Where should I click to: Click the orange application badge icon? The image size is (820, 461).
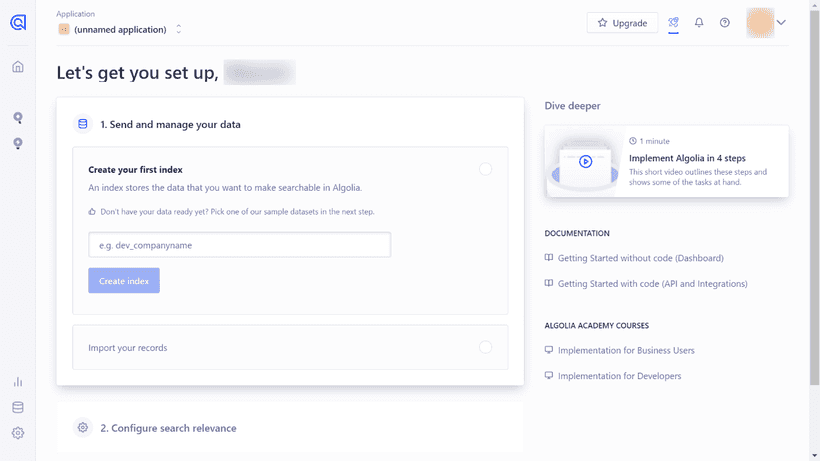[x=64, y=29]
